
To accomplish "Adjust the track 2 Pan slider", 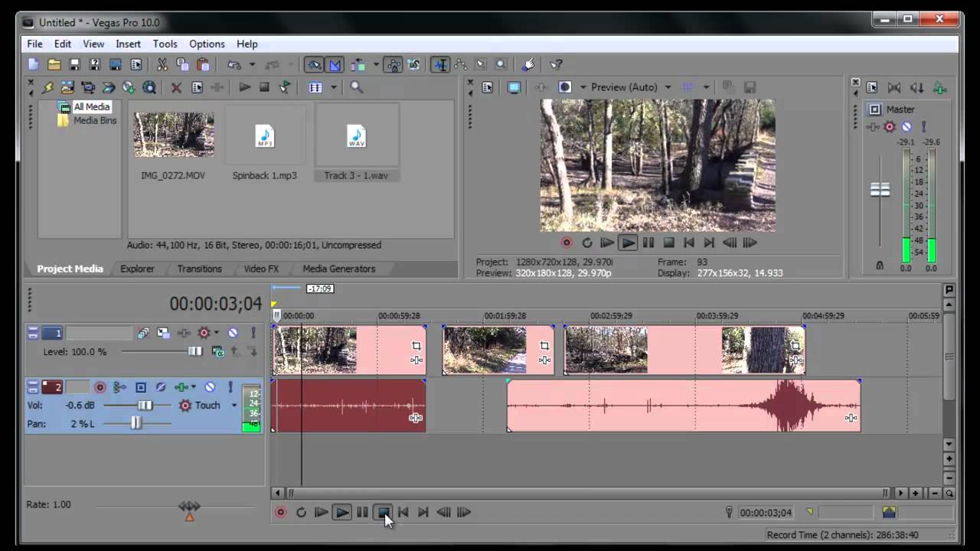I will [136, 422].
